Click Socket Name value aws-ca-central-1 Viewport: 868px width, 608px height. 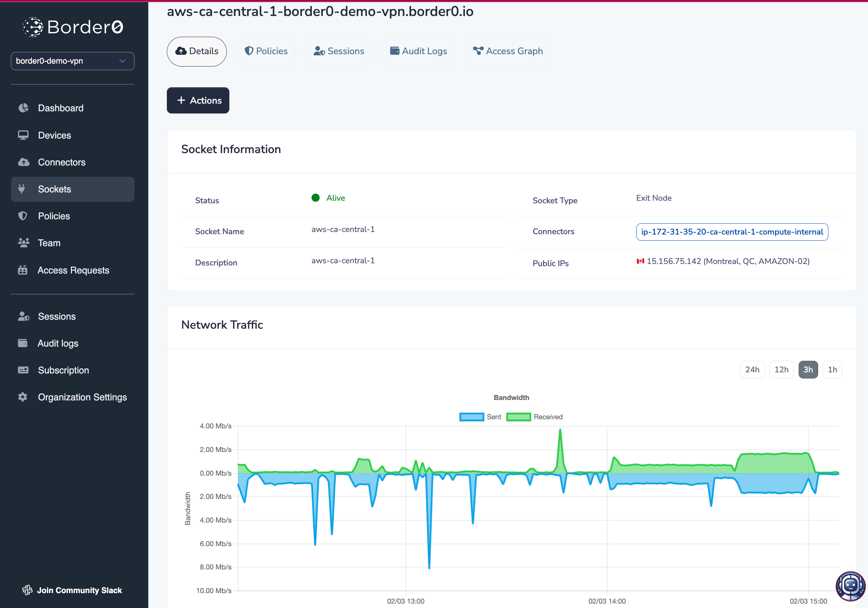tap(343, 229)
